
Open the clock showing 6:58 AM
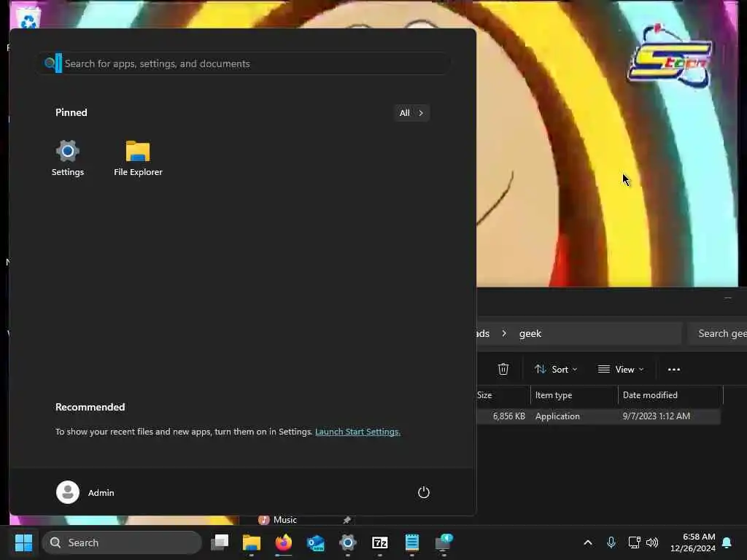coord(693,542)
